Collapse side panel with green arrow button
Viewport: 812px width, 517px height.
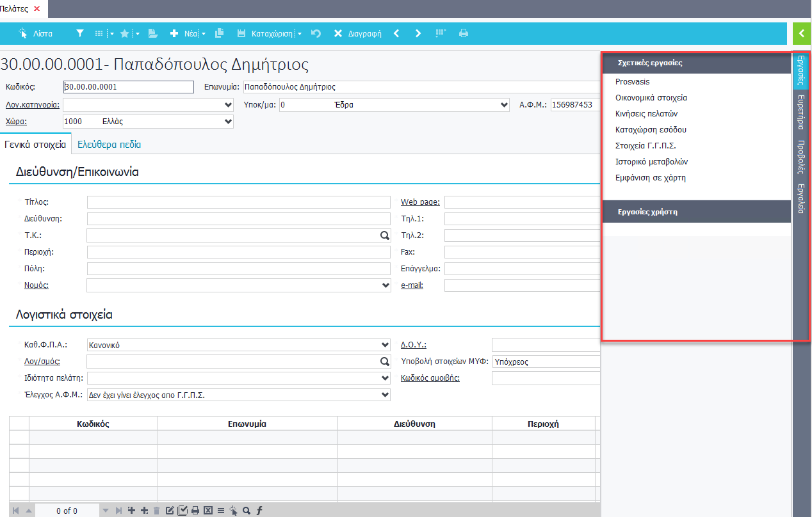[x=801, y=33]
